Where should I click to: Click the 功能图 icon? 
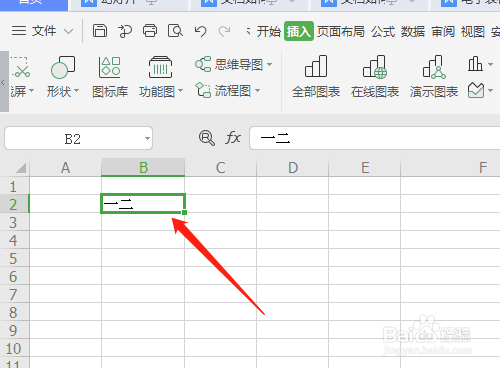click(160, 67)
